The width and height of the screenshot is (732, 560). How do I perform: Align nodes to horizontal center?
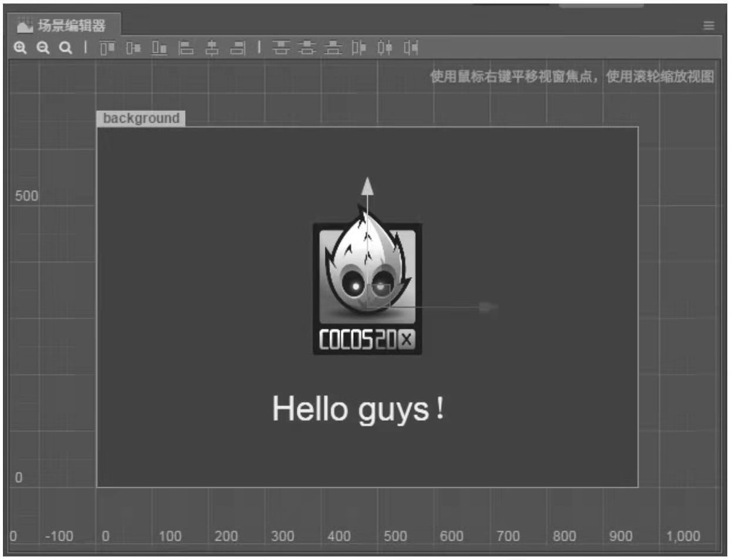click(212, 48)
